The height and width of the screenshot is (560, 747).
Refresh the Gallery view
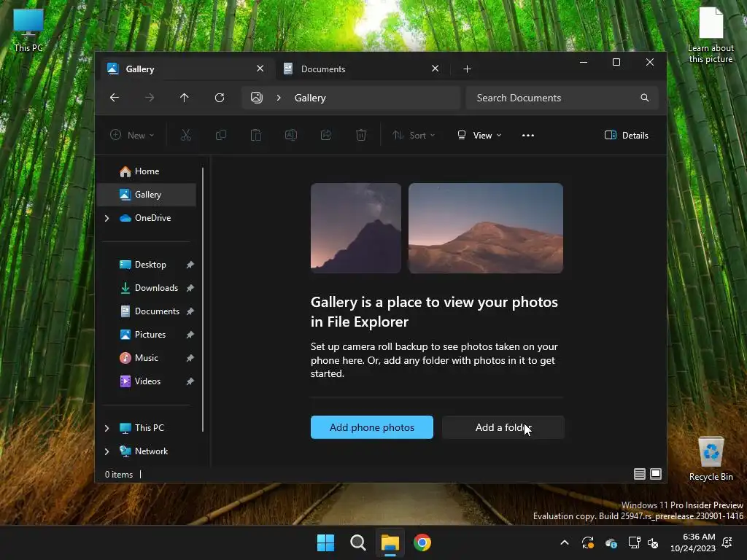click(220, 98)
